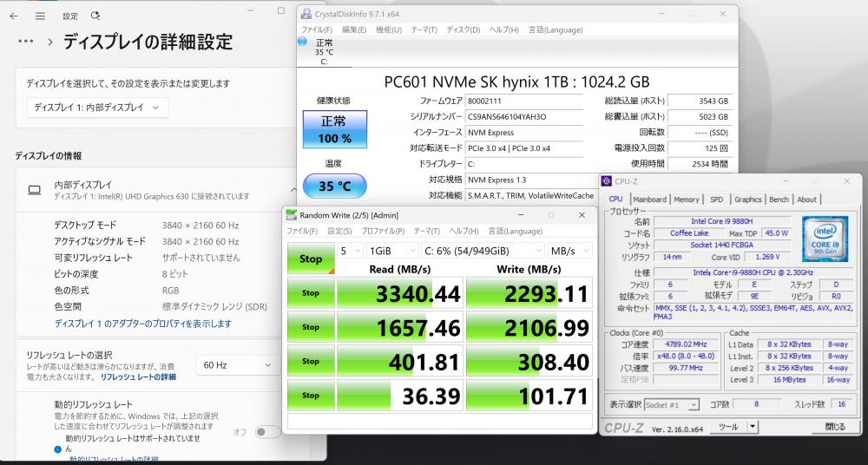Viewport: 868px width, 465px height.
Task: Open CrystalDiskInfo Function menu
Action: coord(389,29)
